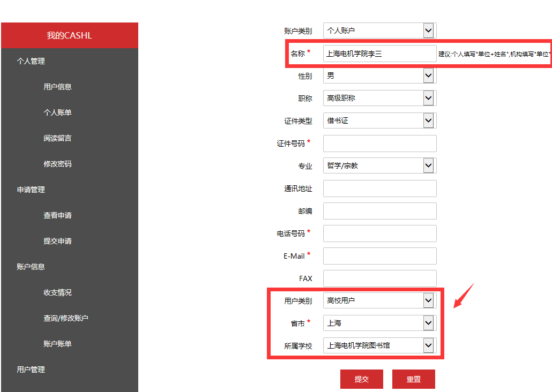Viewport: 552px width, 392px height.
Task: Open 用户信息 in the sidebar
Action: coord(57,87)
